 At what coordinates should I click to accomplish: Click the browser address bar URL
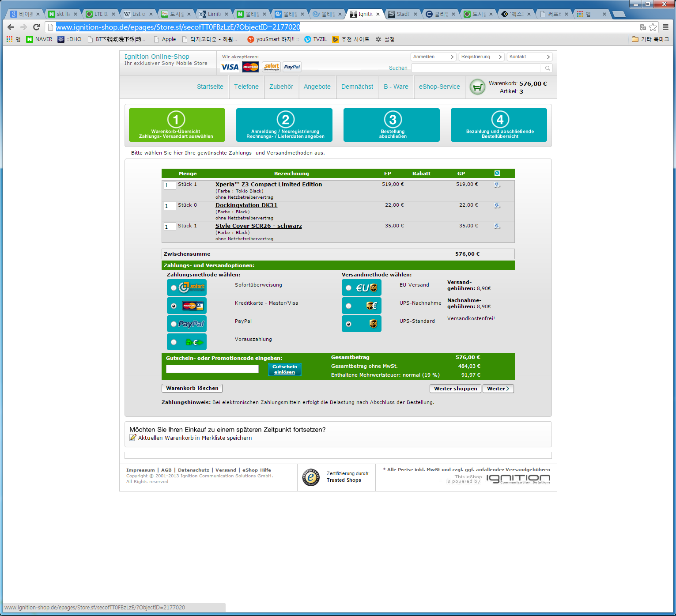point(178,27)
